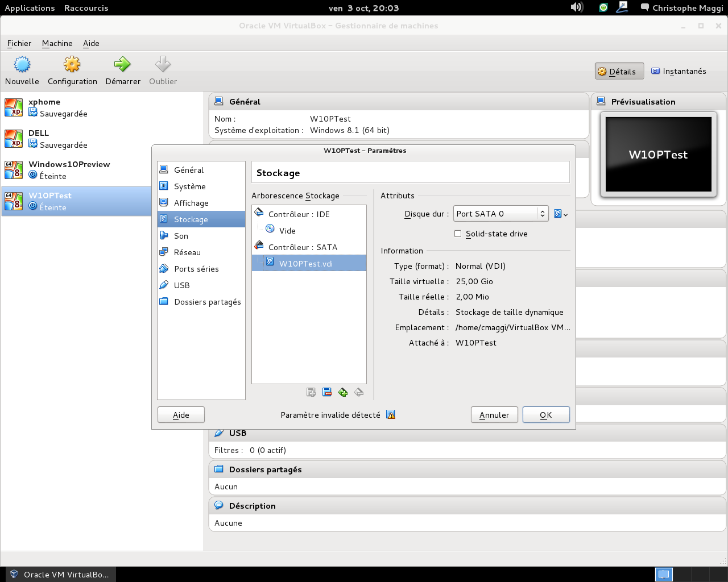
Task: Click the Annuler button
Action: 494,415
